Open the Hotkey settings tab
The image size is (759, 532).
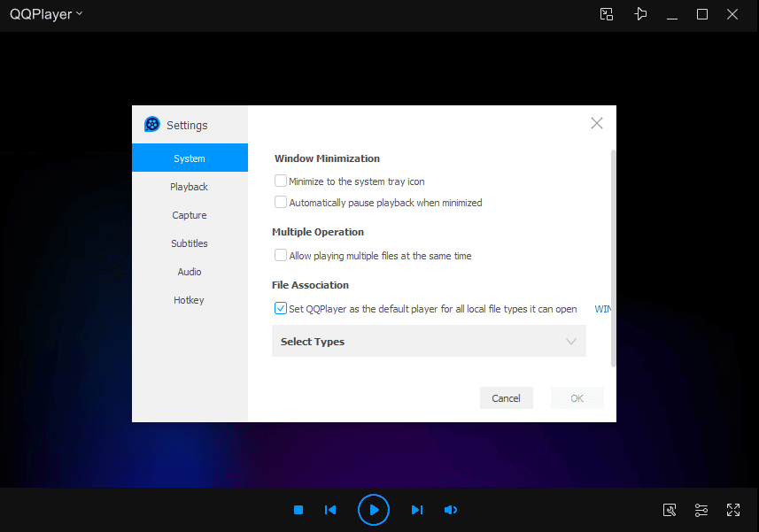point(190,300)
